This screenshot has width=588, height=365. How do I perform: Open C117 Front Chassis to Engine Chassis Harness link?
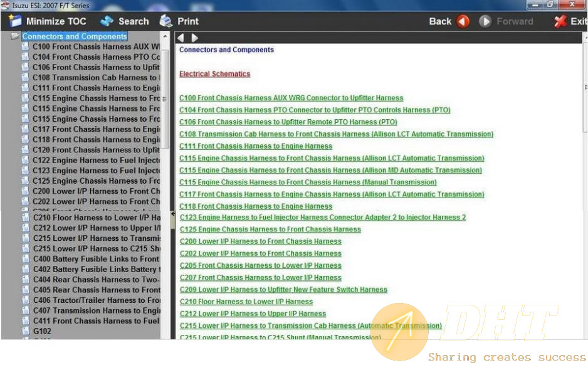tap(332, 194)
